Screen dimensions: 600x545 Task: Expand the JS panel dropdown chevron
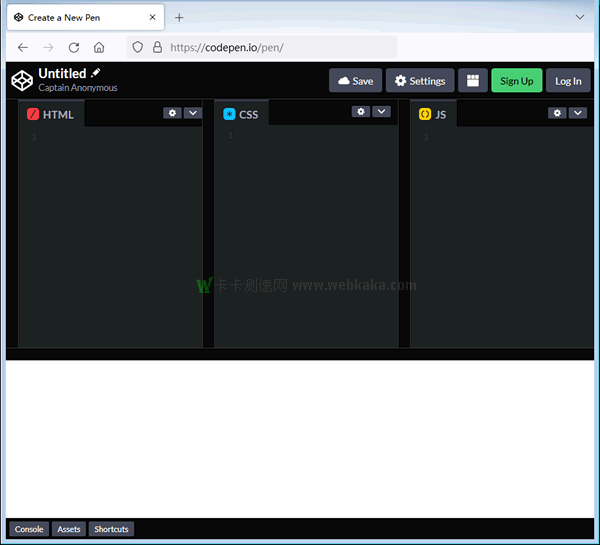(x=577, y=113)
